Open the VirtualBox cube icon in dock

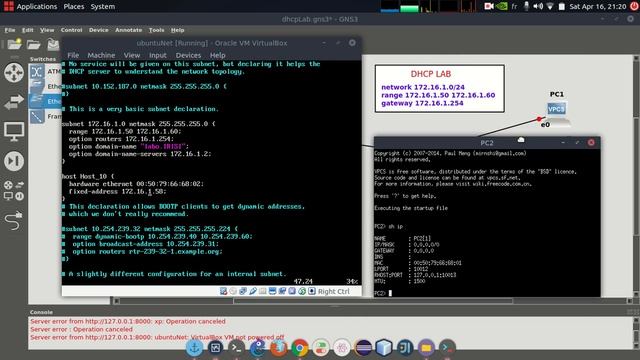[384, 348]
